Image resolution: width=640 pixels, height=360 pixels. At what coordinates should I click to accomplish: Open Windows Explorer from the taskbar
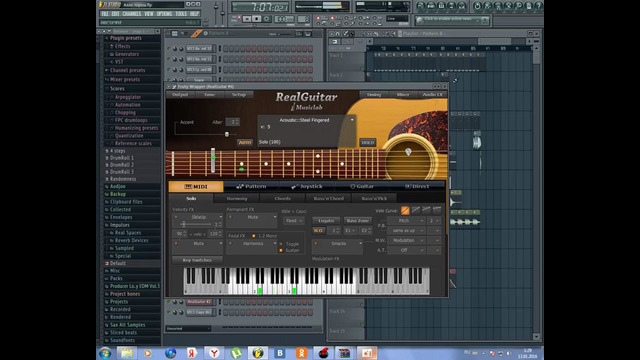click(127, 353)
